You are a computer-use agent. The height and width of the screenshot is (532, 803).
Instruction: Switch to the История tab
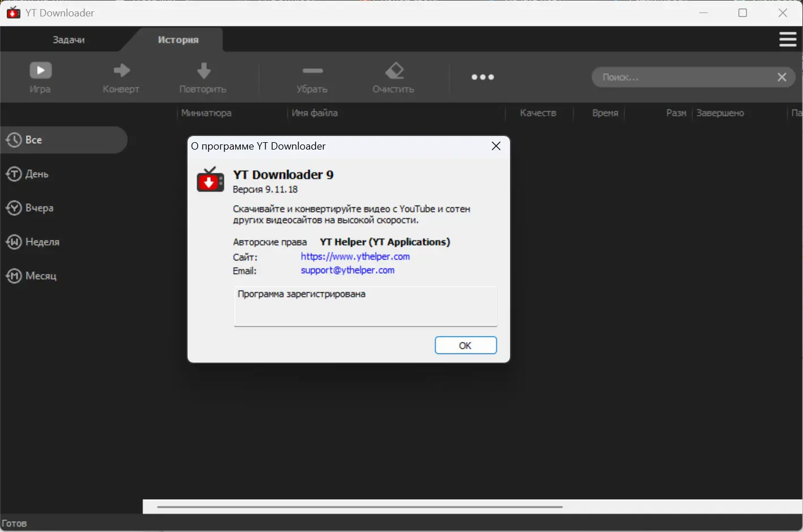click(178, 40)
